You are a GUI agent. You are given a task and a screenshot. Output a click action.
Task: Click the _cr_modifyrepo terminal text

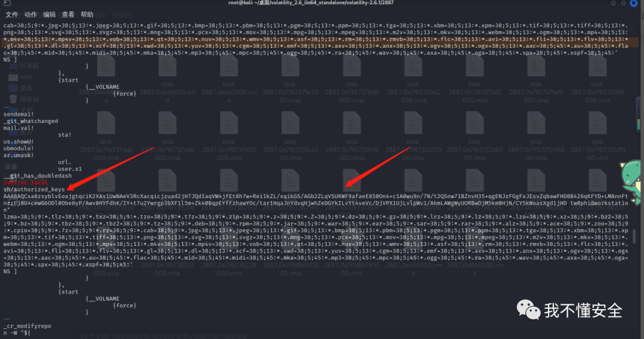click(27, 326)
